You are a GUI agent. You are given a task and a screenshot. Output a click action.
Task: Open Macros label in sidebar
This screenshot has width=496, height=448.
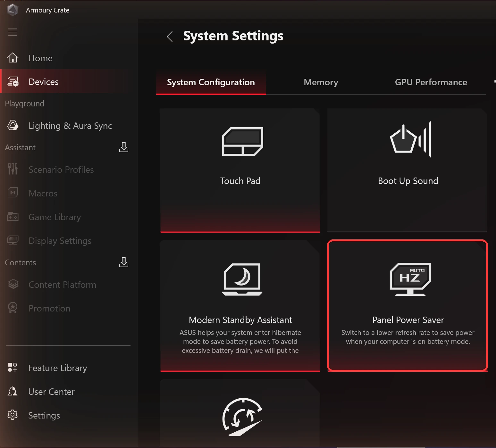43,193
